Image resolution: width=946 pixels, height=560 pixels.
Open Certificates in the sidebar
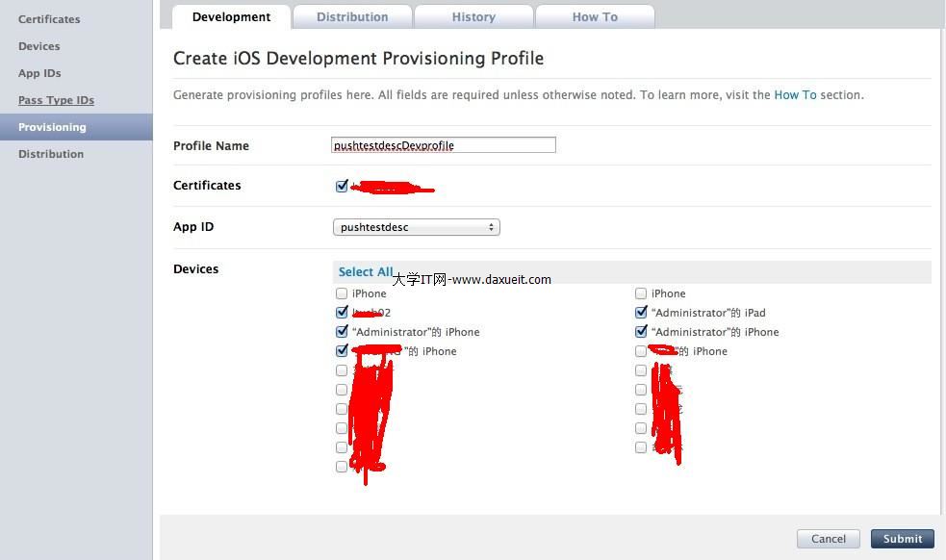(x=49, y=19)
